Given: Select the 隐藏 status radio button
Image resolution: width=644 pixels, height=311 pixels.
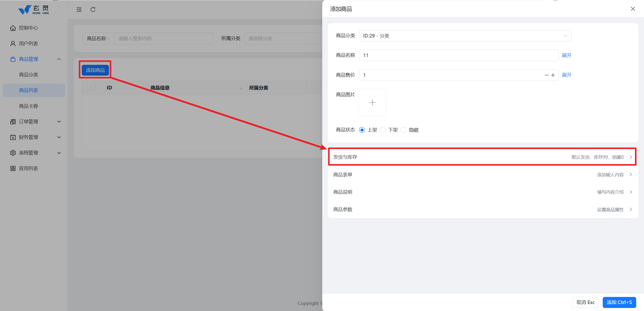Looking at the screenshot, I should coord(404,130).
